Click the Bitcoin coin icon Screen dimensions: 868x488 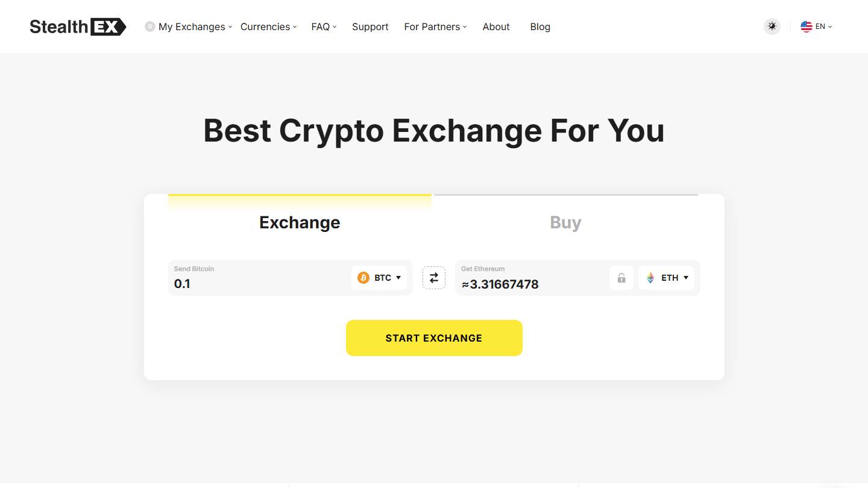tap(363, 278)
